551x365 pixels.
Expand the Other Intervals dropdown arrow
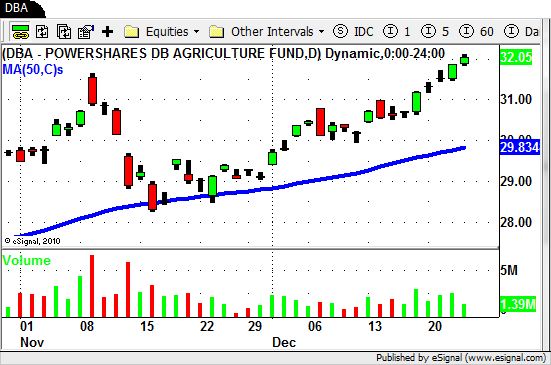click(322, 32)
